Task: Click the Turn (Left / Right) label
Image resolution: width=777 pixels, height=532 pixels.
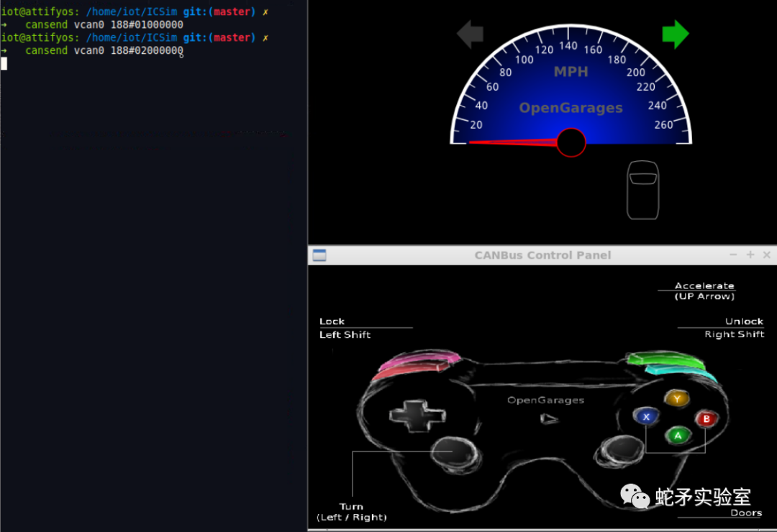Action: click(351, 512)
